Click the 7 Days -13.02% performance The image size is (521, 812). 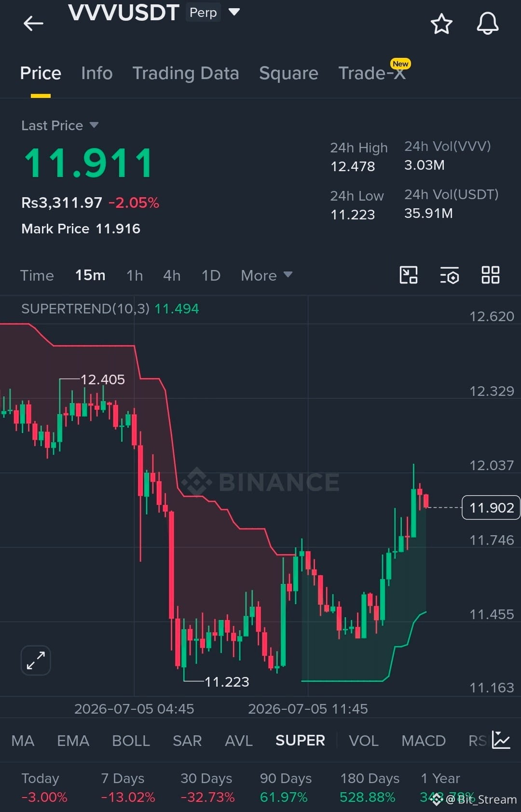[x=128, y=788]
